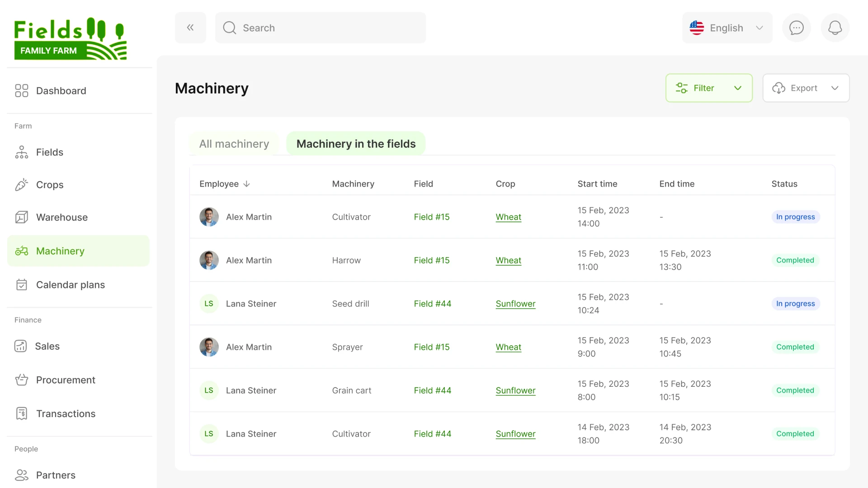
Task: Open Transactions from the sidebar
Action: point(65,414)
